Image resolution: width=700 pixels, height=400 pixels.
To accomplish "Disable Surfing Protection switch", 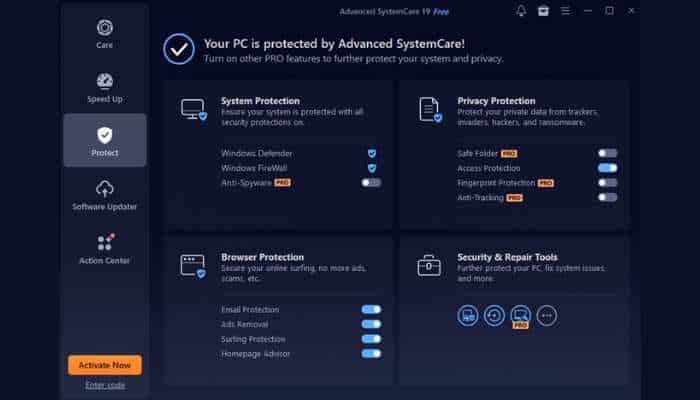I will (x=371, y=339).
